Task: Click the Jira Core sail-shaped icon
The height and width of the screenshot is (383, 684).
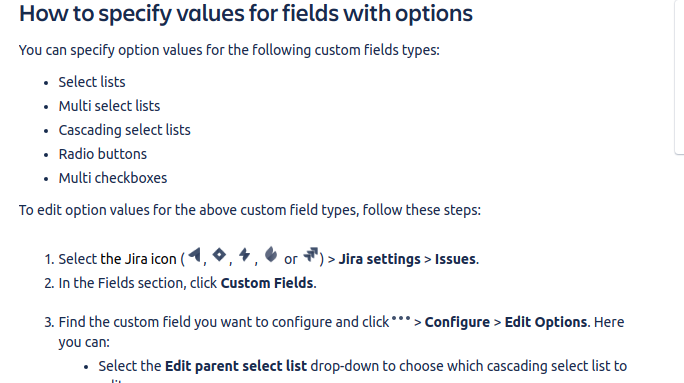Action: pos(195,255)
